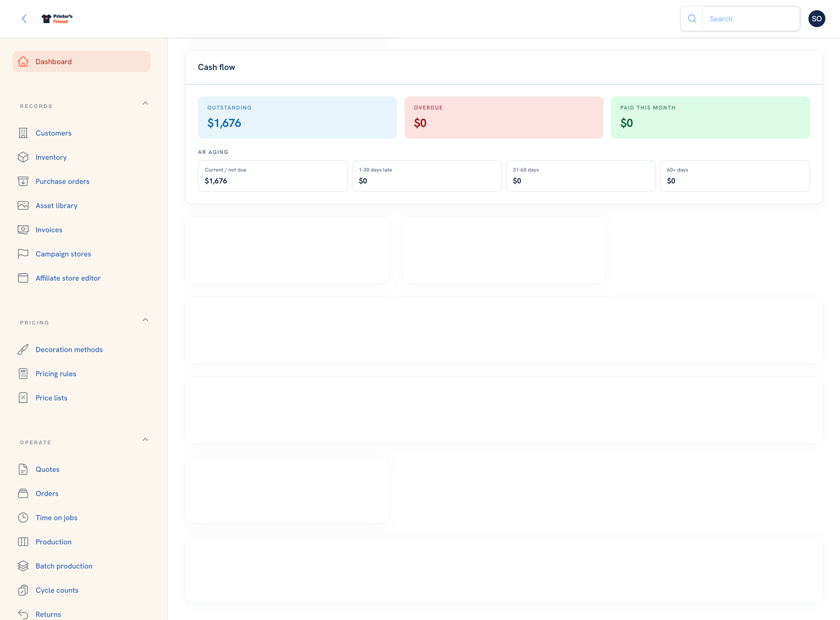Open Campaign stores link
The height and width of the screenshot is (620, 840).
click(x=63, y=254)
